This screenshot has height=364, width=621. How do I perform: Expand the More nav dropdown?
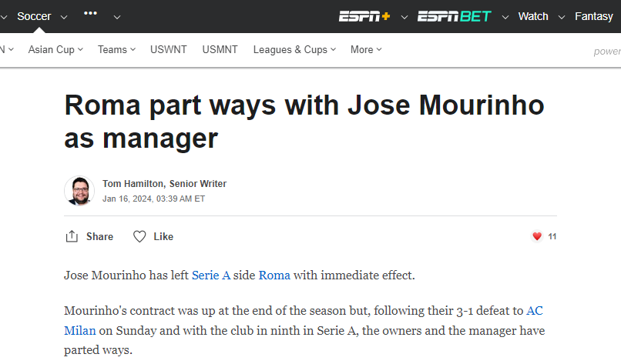tap(366, 49)
